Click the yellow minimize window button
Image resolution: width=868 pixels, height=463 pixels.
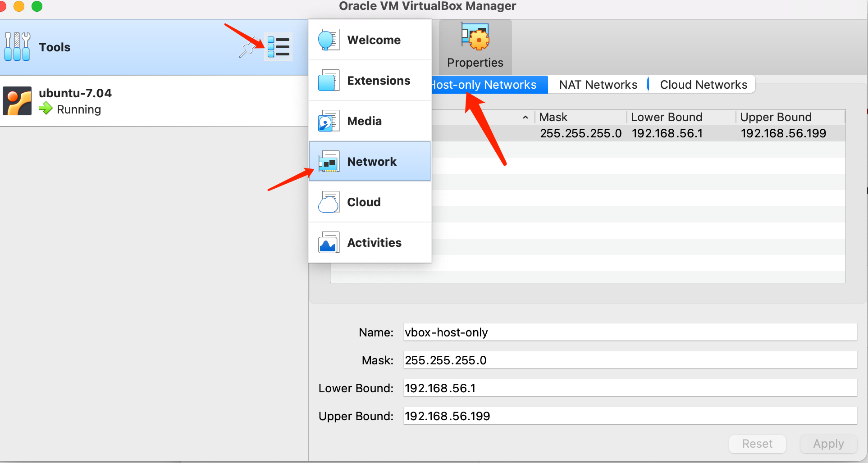19,6
